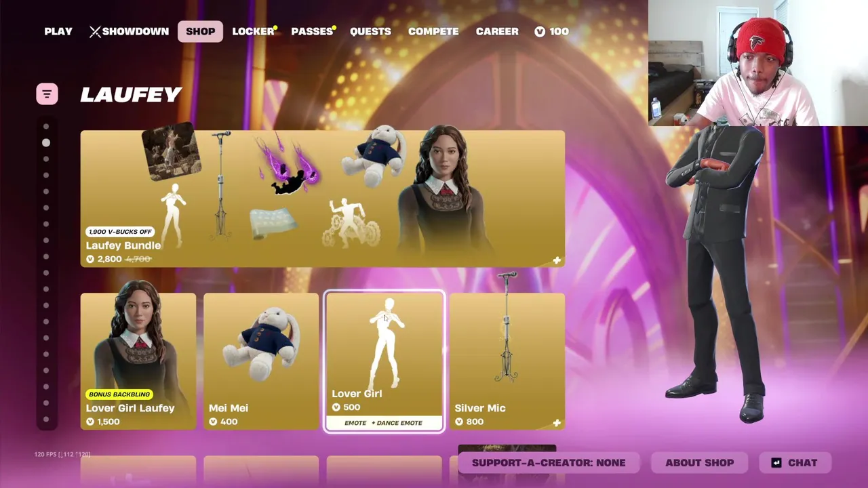The width and height of the screenshot is (868, 488).
Task: Open the QUESTS tab
Action: tap(370, 31)
